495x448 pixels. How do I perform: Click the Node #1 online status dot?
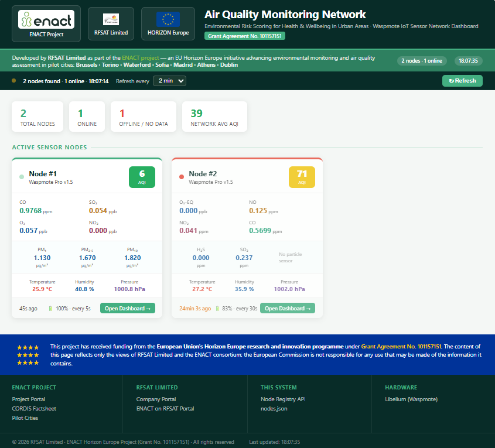[x=22, y=177]
